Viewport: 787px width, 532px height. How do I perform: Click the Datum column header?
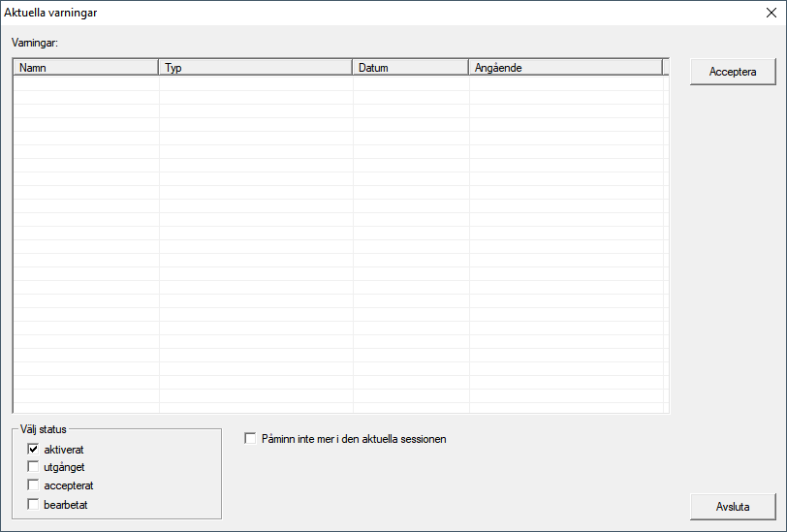coord(409,68)
